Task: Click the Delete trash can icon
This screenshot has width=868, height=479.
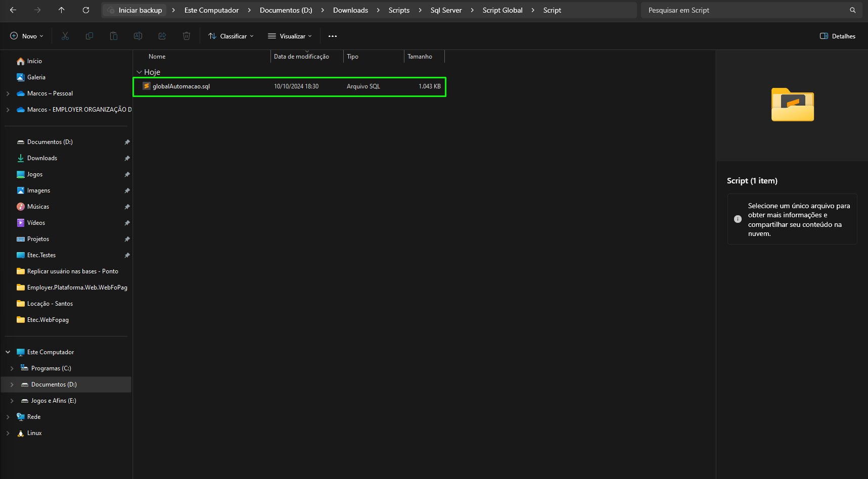Action: pos(187,36)
